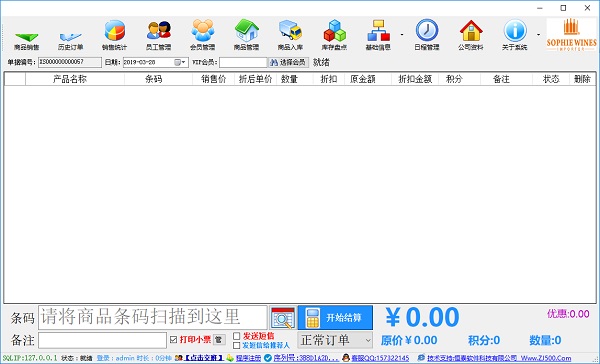Image resolution: width=600 pixels, height=364 pixels.
Task: Click the 单据编号 order number field
Action: tap(70, 62)
